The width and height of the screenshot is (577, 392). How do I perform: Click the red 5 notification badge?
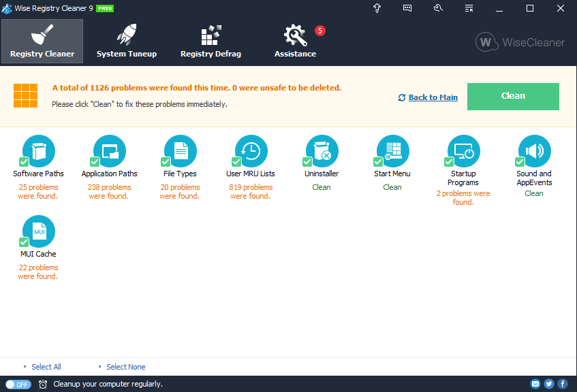point(319,31)
